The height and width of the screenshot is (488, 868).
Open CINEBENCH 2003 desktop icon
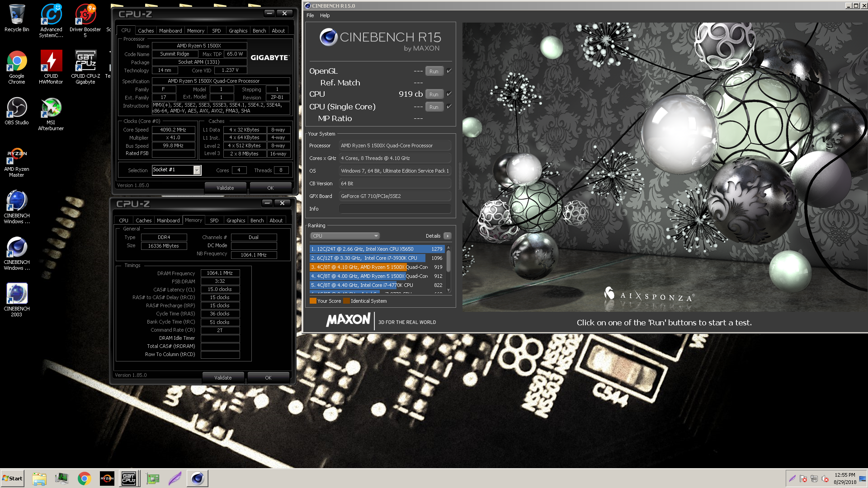click(17, 300)
